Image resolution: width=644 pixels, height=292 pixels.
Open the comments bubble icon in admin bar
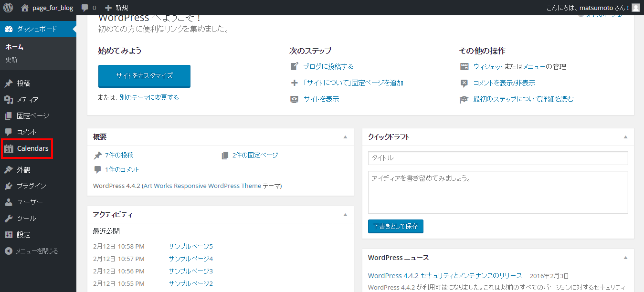85,8
